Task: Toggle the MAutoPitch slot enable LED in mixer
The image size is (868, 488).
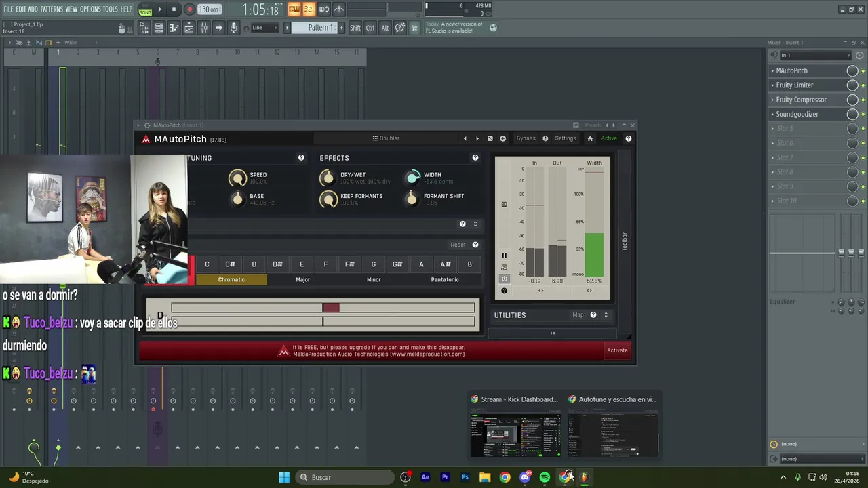Action: tap(863, 71)
